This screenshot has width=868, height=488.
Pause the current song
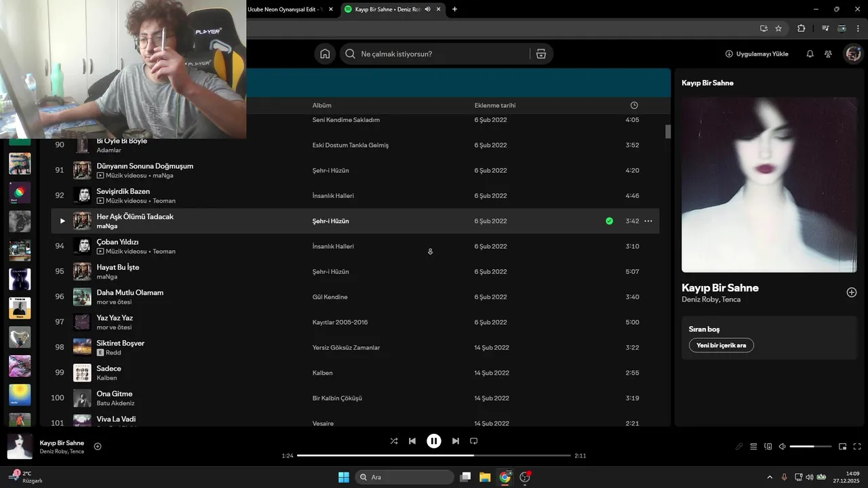coord(434,441)
